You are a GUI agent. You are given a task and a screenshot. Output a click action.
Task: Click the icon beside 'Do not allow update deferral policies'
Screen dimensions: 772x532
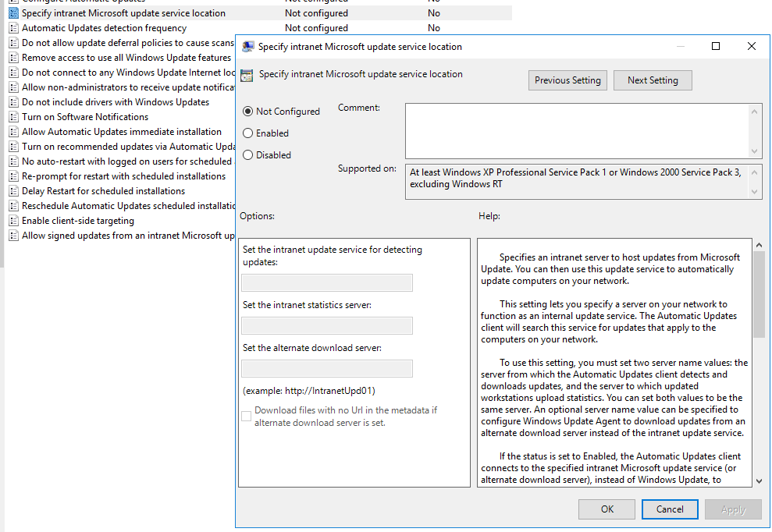coord(14,43)
